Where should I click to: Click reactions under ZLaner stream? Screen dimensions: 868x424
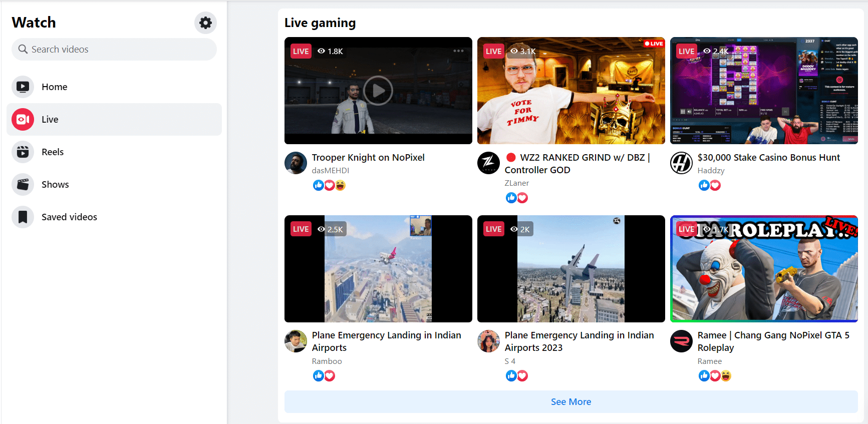pos(516,198)
